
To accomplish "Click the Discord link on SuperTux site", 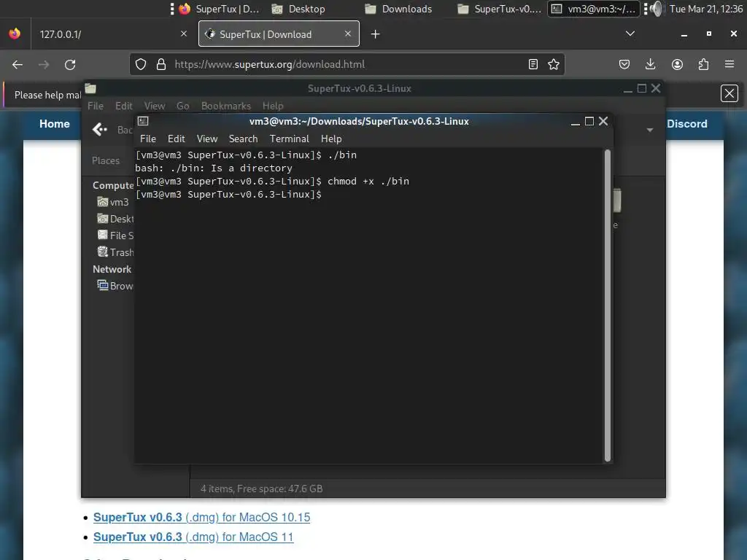I will (x=687, y=124).
